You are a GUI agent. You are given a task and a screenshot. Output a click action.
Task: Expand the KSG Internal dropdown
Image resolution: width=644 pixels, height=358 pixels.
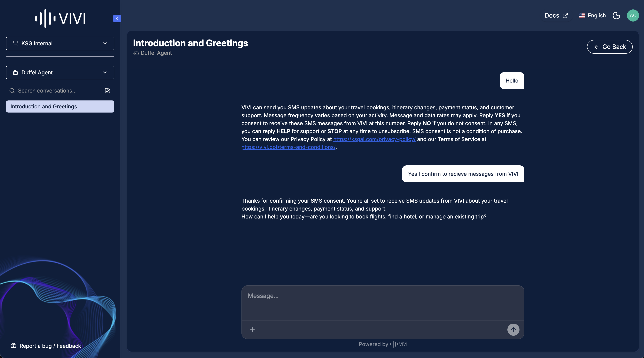click(60, 43)
